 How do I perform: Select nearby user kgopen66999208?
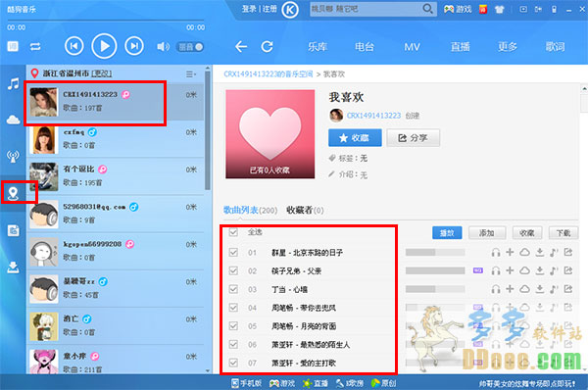pos(116,252)
